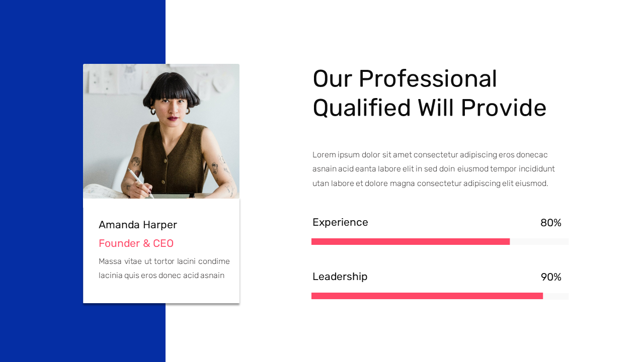This screenshot has height=362, width=644.
Task: Click the word "Provide" in the heading
Action: pyautogui.click(x=503, y=108)
